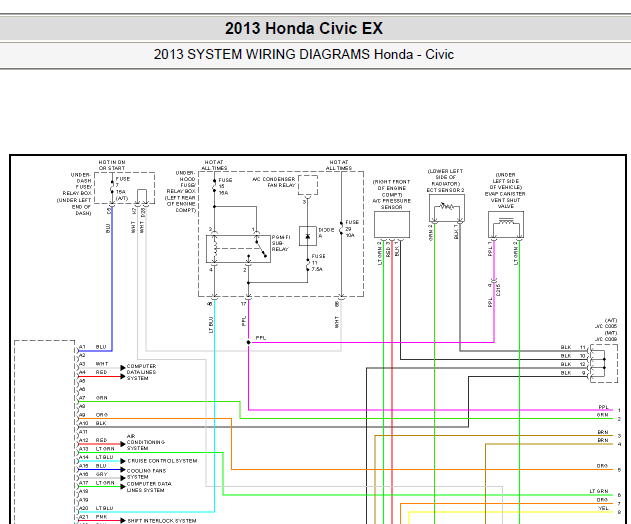Click 'COMPUTER DATA LINES SYSTEM' beside A3 WHT
Image resolution: width=631 pixels, height=524 pixels.
coord(141,372)
